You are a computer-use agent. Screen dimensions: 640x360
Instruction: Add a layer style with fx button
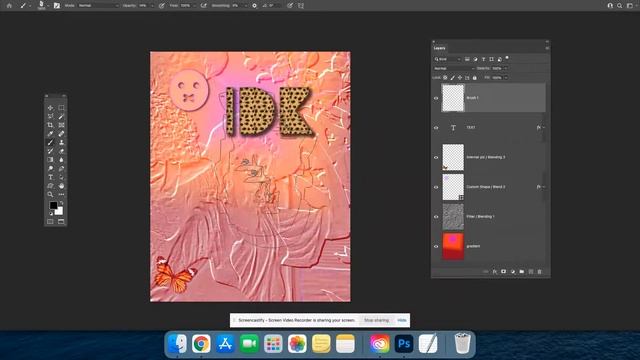495,271
